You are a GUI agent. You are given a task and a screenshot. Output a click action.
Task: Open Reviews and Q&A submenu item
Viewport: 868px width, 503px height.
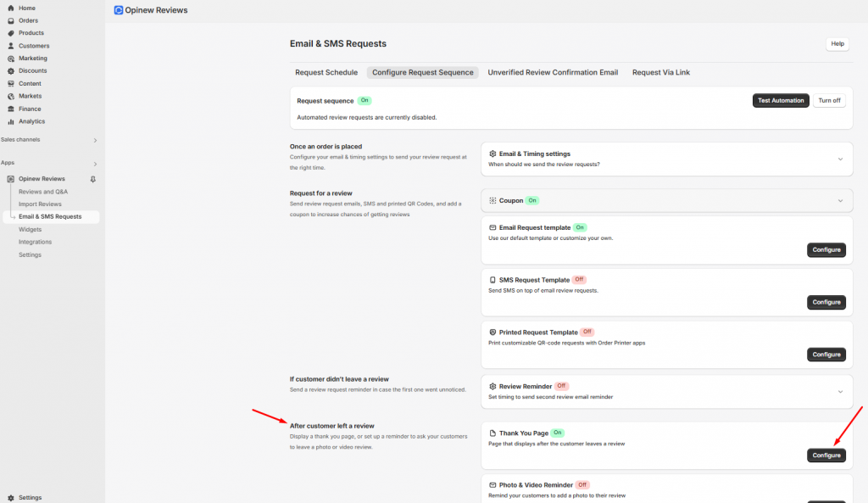(43, 192)
